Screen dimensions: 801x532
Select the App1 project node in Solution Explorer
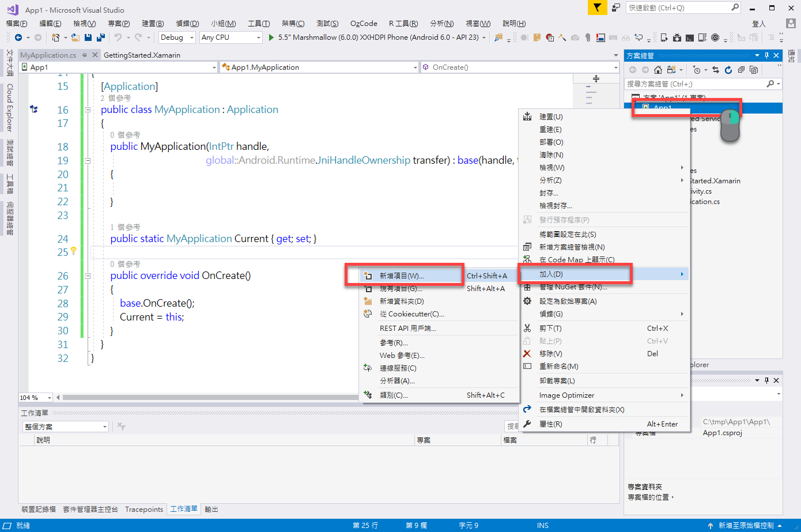pyautogui.click(x=662, y=108)
